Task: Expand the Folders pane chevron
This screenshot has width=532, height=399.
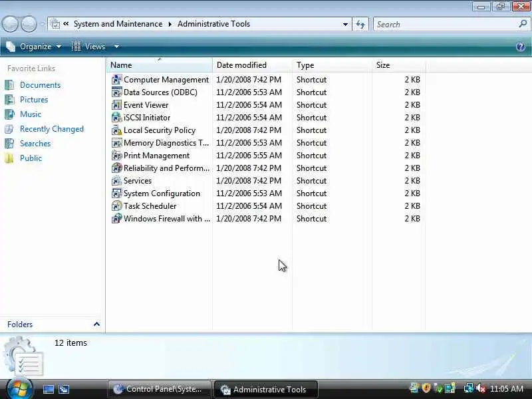Action: point(96,325)
